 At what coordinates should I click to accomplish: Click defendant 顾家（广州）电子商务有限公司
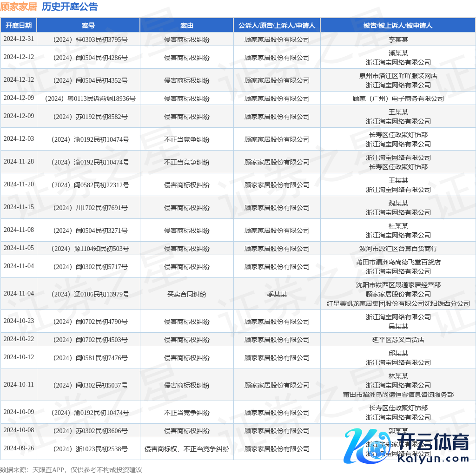coord(398,99)
